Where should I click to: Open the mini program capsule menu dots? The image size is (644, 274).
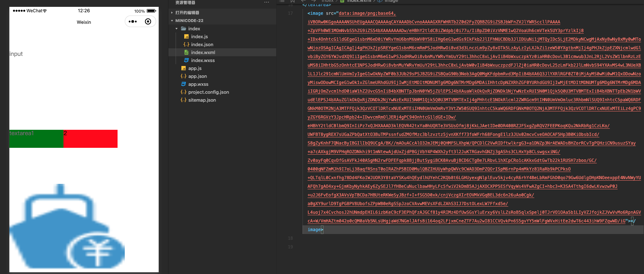[133, 22]
